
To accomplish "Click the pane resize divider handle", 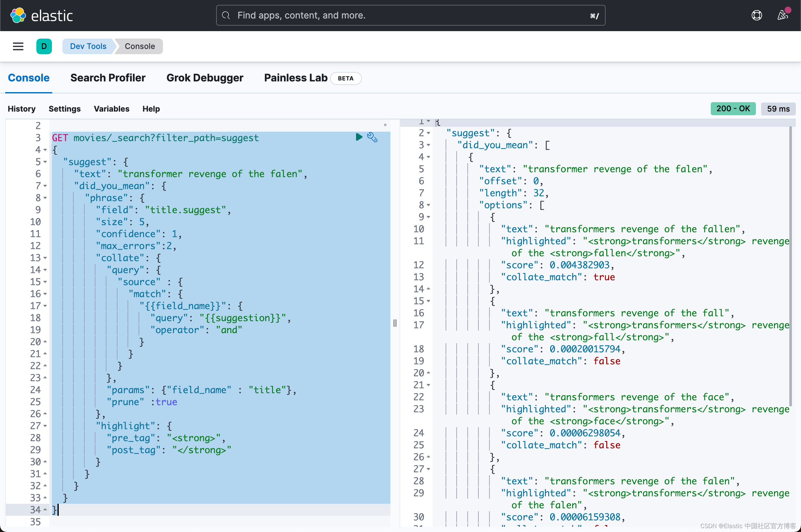I will pos(395,323).
